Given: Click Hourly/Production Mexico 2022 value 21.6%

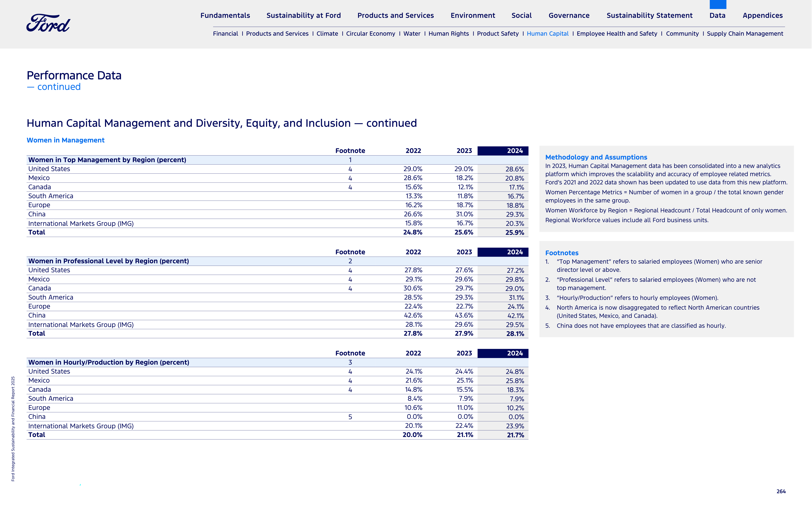Looking at the screenshot, I should [414, 380].
